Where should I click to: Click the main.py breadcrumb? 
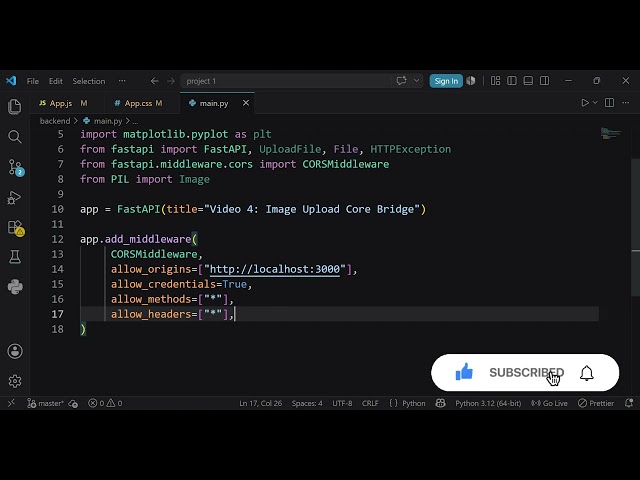(x=108, y=121)
